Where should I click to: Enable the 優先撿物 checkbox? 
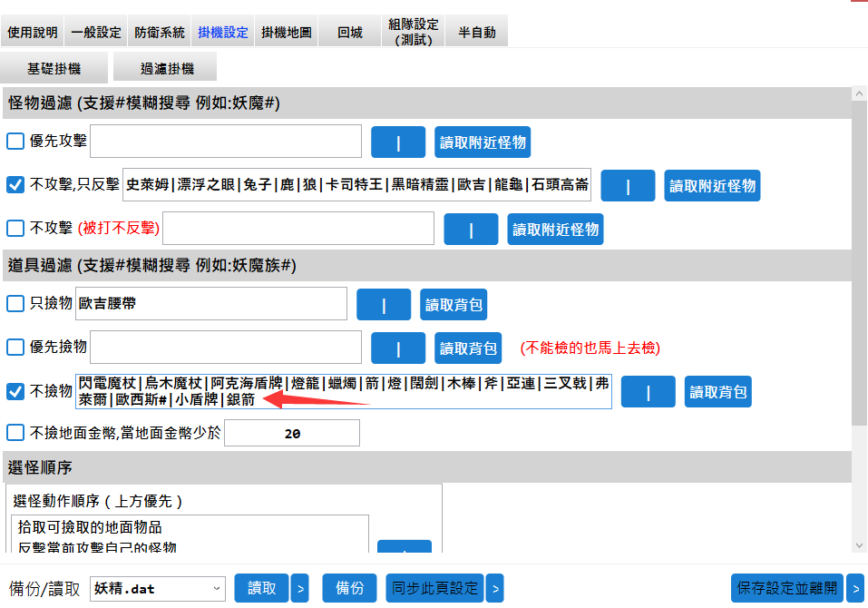click(15, 348)
